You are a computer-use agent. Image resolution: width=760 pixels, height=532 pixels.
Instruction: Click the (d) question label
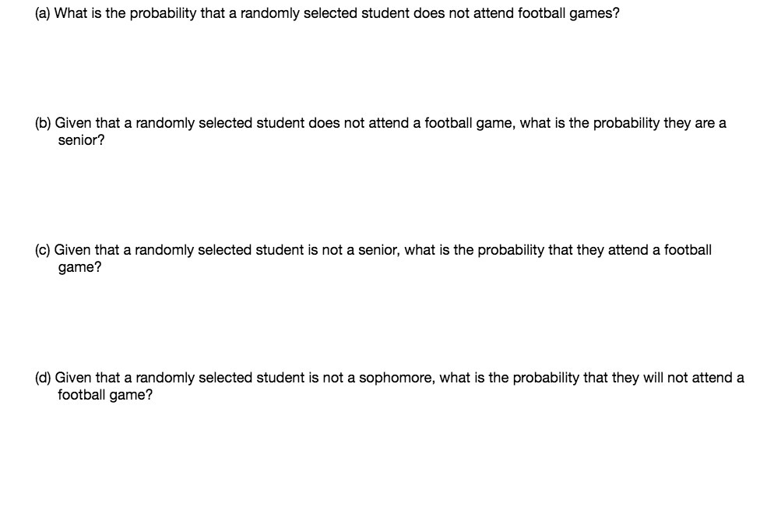pos(43,378)
